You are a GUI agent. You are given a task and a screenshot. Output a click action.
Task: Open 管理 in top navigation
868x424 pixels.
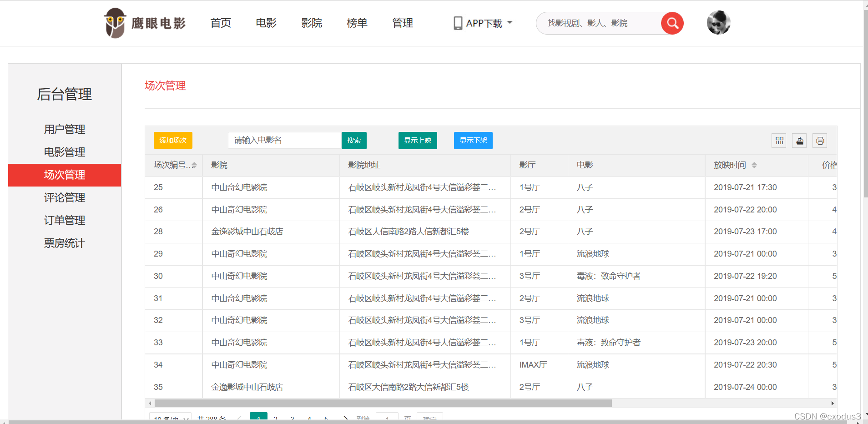coord(403,23)
